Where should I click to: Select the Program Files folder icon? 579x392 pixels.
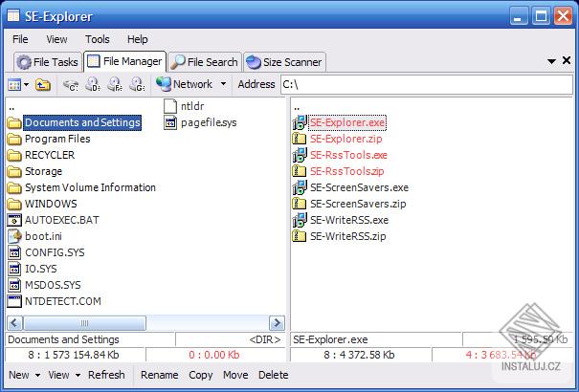tap(14, 139)
